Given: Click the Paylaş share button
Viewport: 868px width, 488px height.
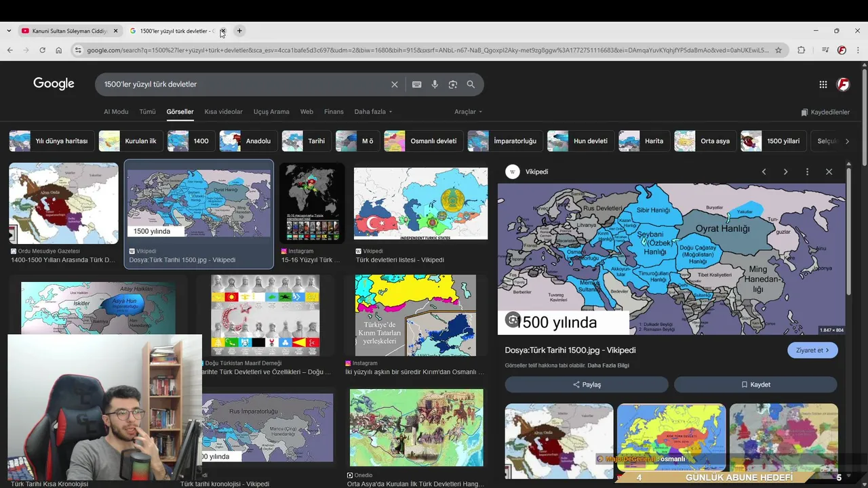Looking at the screenshot, I should [x=587, y=384].
